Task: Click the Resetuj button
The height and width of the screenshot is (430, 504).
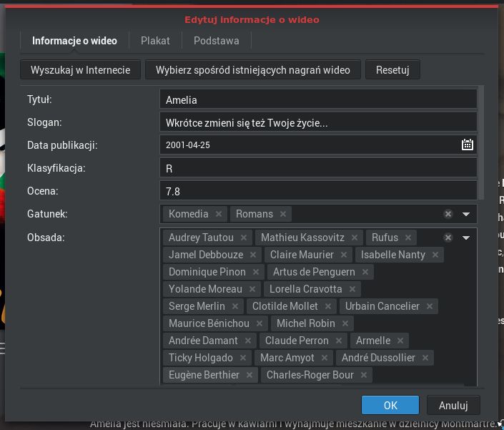Action: click(392, 70)
